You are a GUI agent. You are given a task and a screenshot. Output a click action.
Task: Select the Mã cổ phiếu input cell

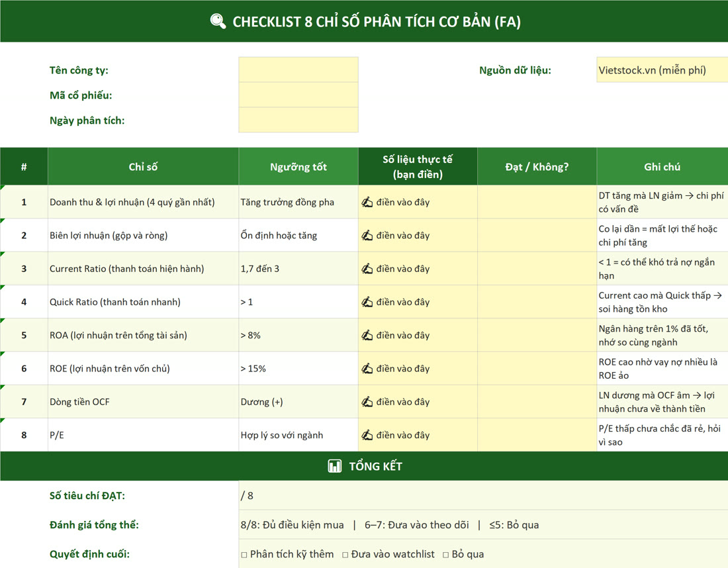(x=298, y=95)
